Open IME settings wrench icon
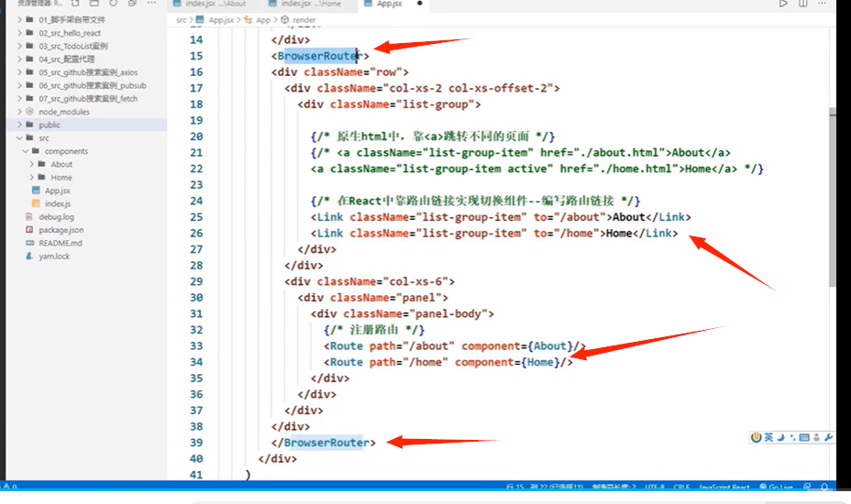 click(x=829, y=437)
